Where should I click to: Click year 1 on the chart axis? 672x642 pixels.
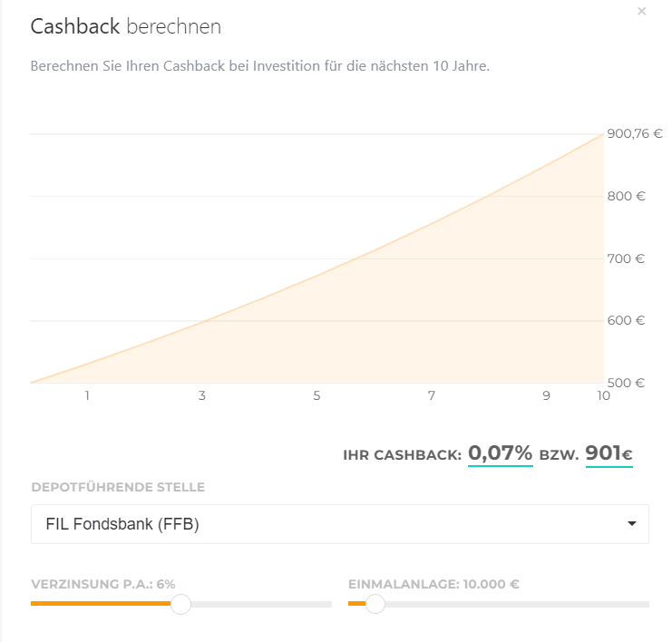88,395
